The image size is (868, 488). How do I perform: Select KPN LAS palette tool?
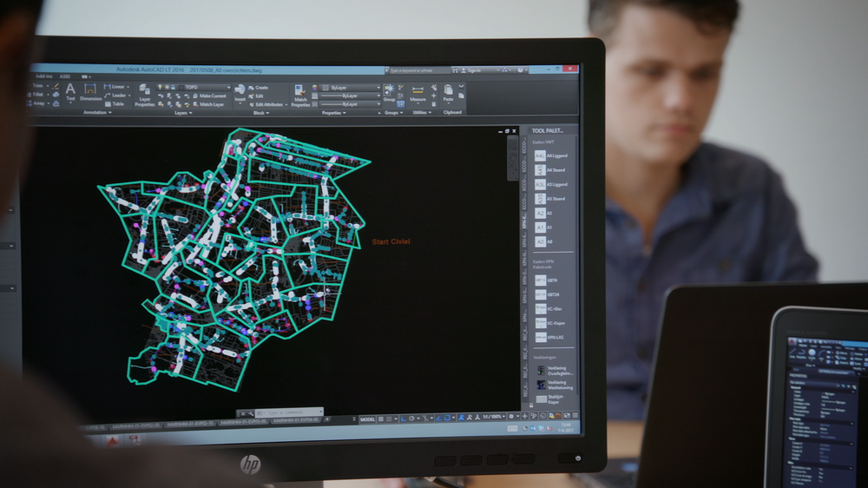[x=549, y=337]
